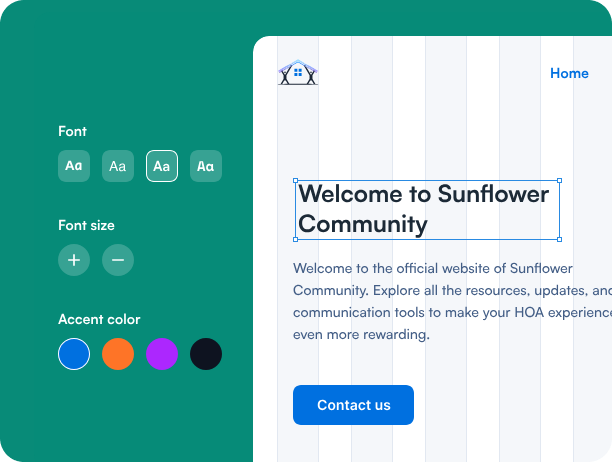Click top-right resize handle of heading box
The image size is (612, 462).
click(x=559, y=181)
